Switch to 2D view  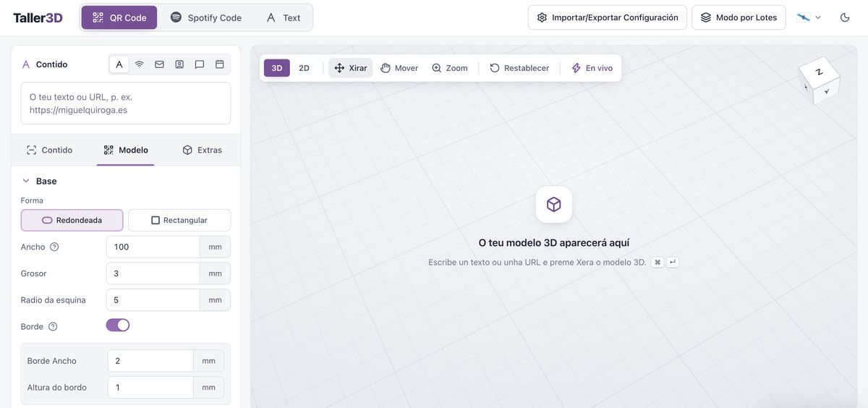point(305,68)
